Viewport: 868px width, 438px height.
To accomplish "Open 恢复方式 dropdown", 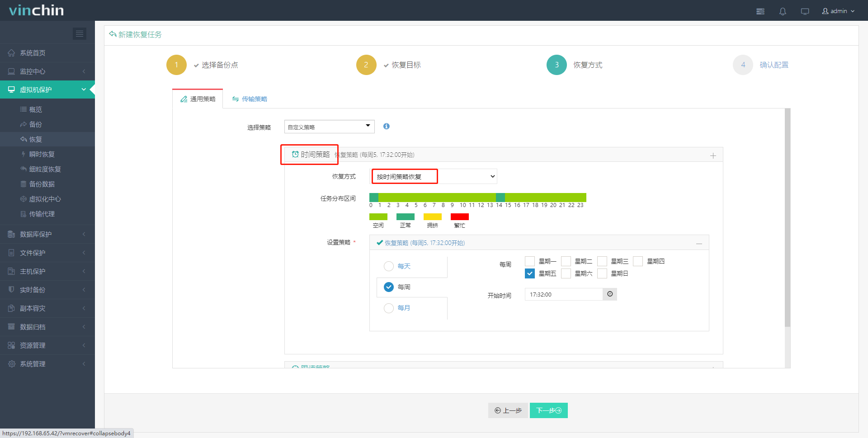I will 434,176.
